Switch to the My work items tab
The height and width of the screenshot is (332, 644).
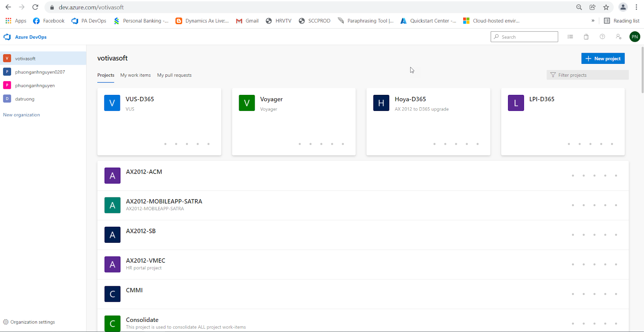tap(136, 75)
